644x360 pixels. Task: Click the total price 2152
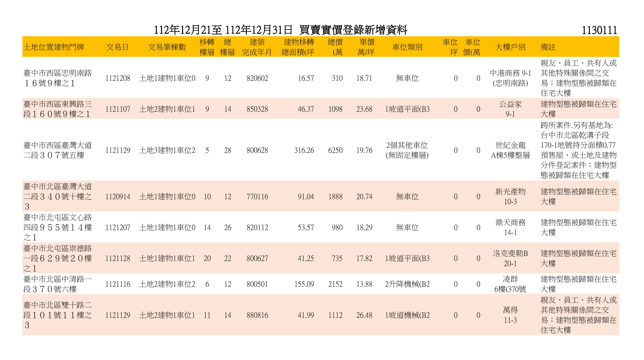[x=335, y=284]
